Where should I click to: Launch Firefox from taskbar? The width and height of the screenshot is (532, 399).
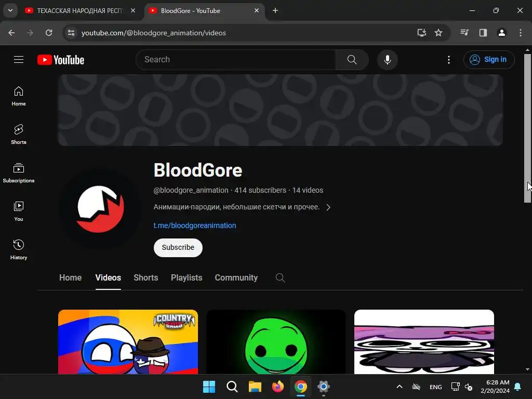[278, 387]
